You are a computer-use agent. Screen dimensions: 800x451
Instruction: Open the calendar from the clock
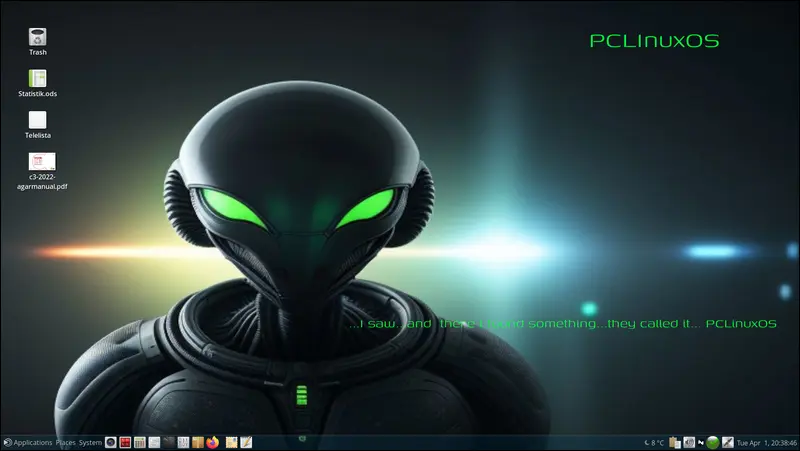tap(767, 443)
